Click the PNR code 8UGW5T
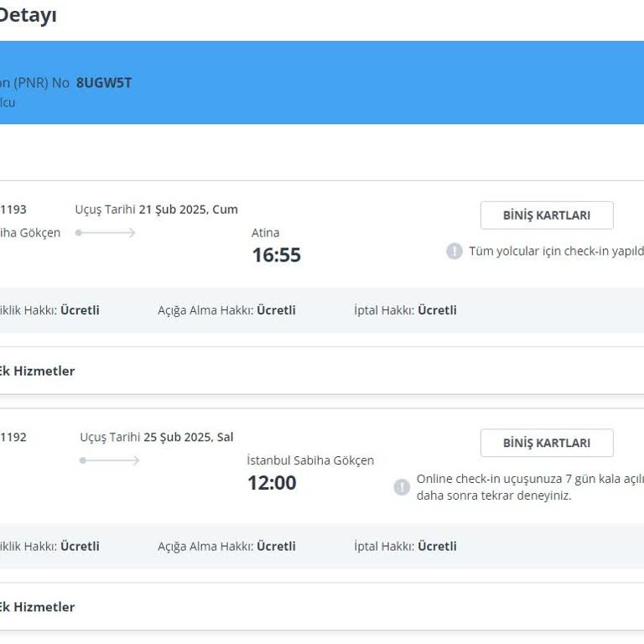 [x=104, y=82]
